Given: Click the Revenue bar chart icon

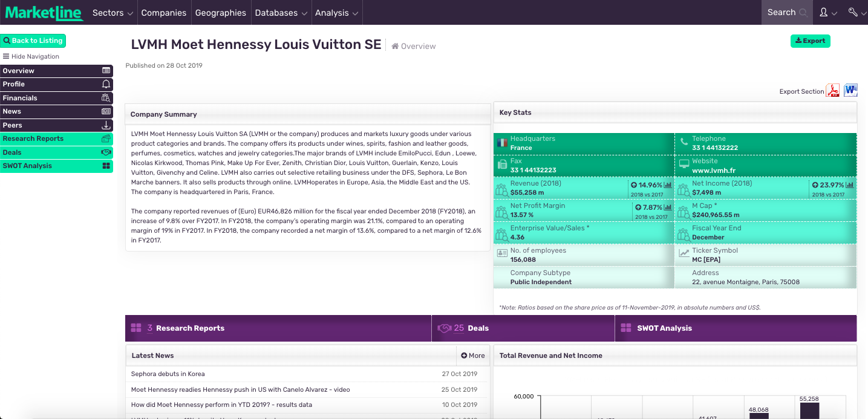Looking at the screenshot, I should pos(668,185).
